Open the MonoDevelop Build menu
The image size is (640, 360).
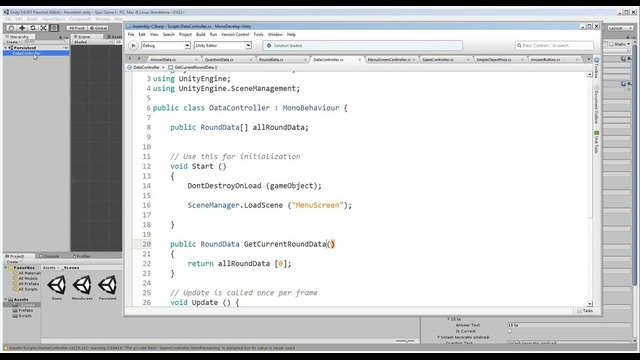tap(200, 35)
